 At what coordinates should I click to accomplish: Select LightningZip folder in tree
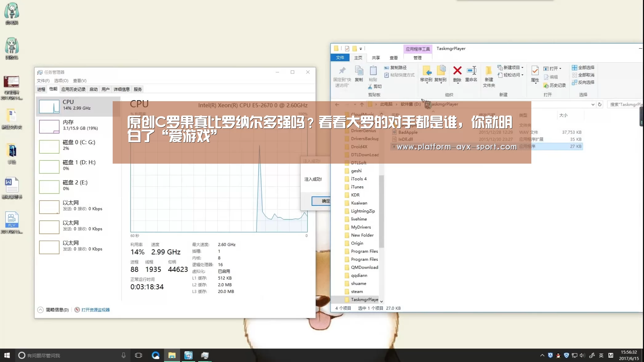click(x=360, y=211)
